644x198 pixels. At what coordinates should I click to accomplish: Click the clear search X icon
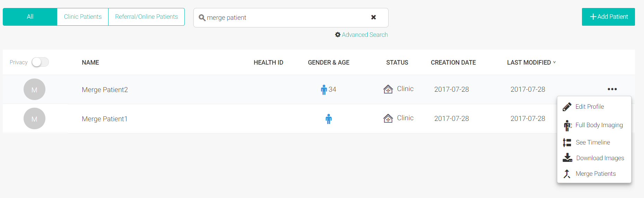point(373,17)
